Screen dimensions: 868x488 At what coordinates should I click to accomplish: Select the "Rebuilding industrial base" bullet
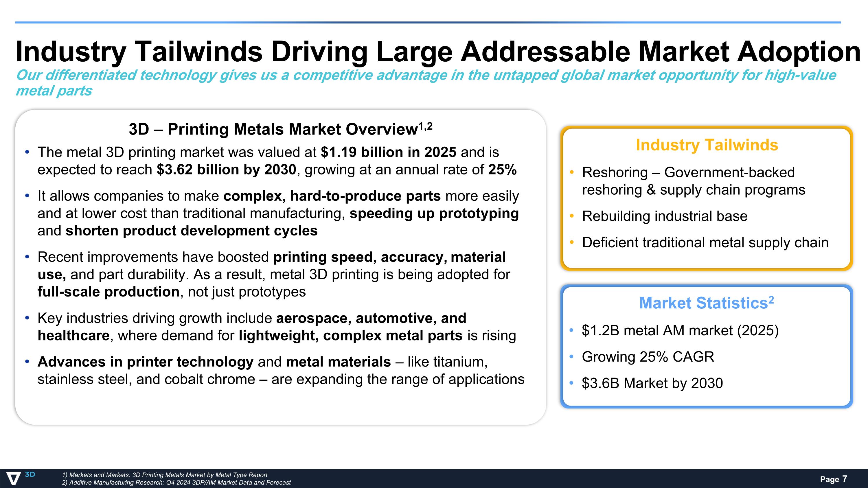(665, 216)
